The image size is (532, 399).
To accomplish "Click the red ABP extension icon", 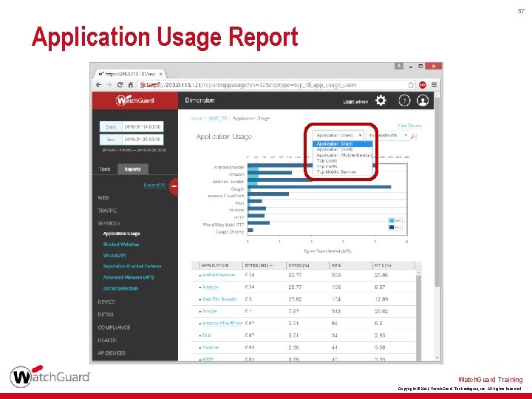I will click(423, 85).
